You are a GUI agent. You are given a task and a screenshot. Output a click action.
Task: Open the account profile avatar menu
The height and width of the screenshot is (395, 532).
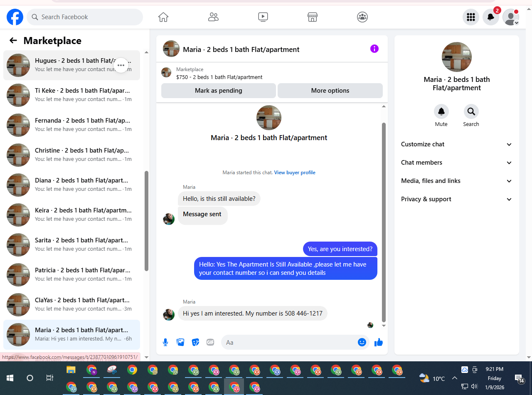click(511, 17)
